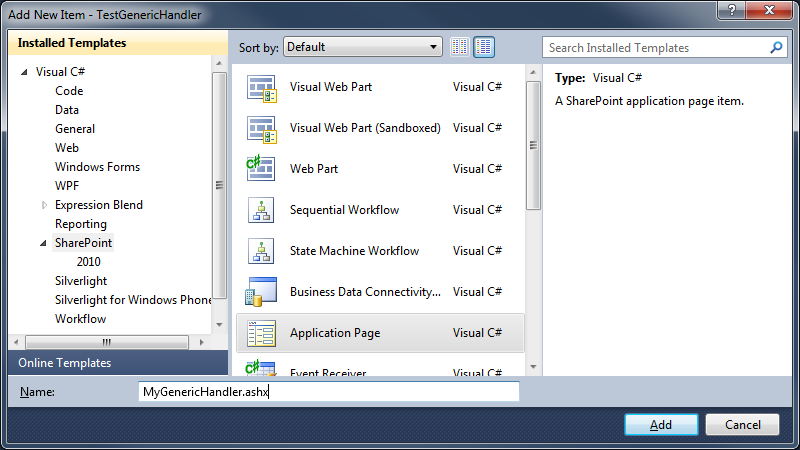This screenshot has height=450, width=800.
Task: Open the Online Templates section
Action: coord(118,363)
